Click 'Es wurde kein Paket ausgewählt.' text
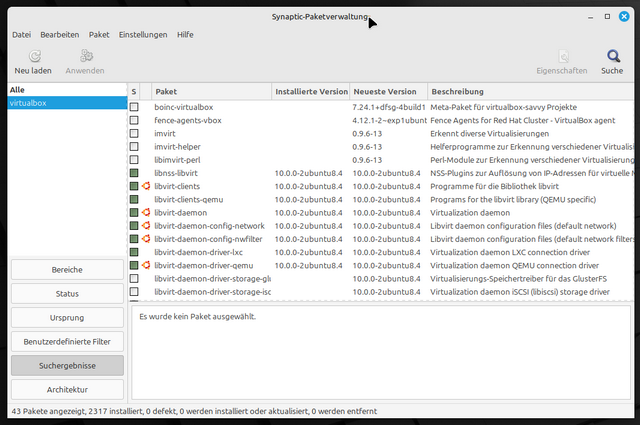Image resolution: width=640 pixels, height=425 pixels. pyautogui.click(x=198, y=316)
